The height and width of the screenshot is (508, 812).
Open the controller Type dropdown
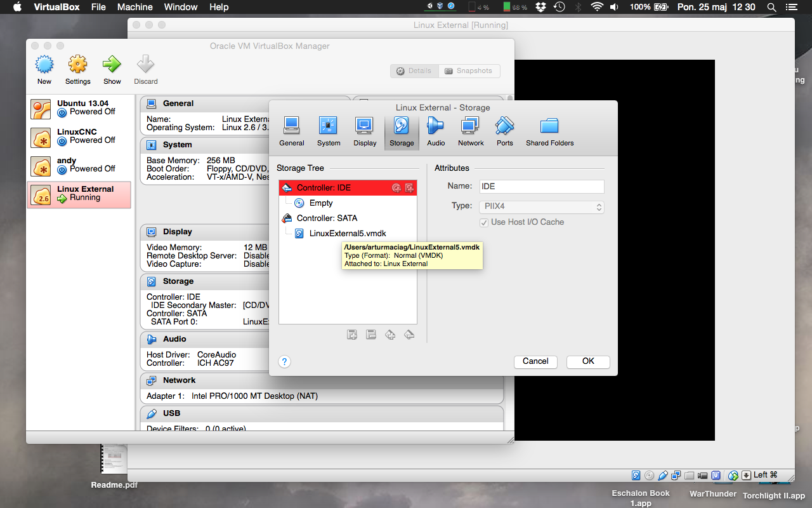point(541,207)
